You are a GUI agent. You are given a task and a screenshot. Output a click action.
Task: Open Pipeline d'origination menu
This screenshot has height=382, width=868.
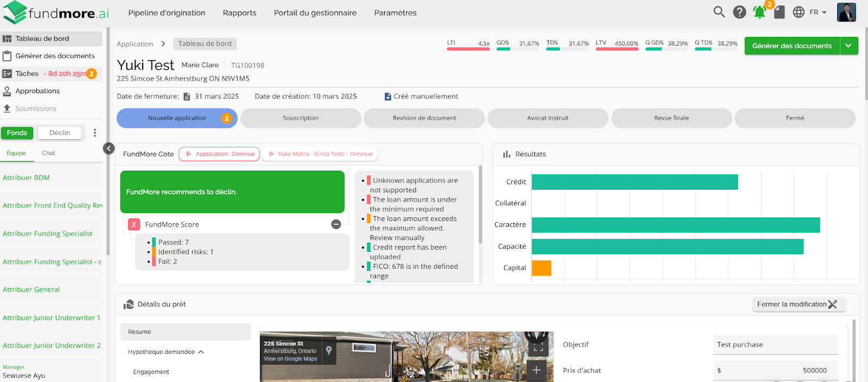pyautogui.click(x=167, y=13)
